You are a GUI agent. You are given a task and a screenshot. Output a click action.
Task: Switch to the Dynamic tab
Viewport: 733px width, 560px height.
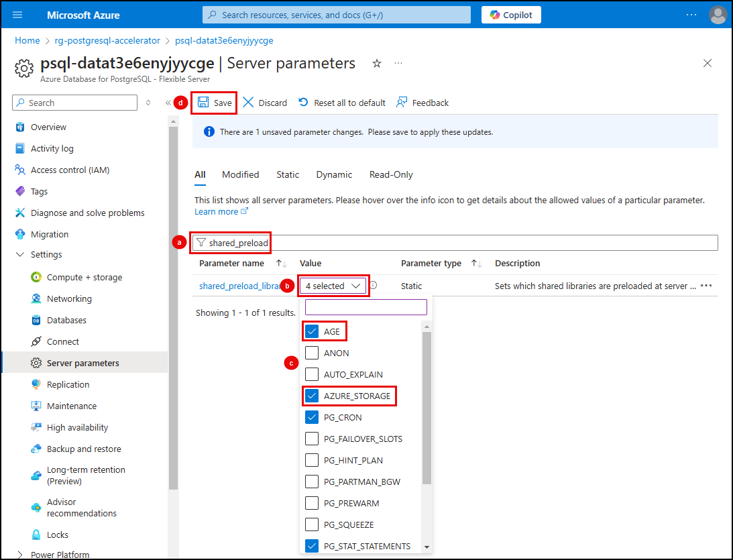[334, 174]
